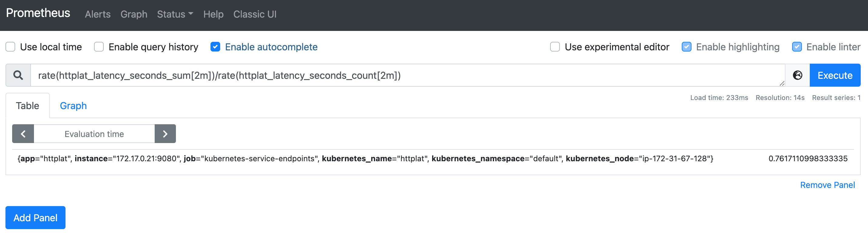Enable query history checkbox
This screenshot has height=237, width=868.
click(x=99, y=47)
